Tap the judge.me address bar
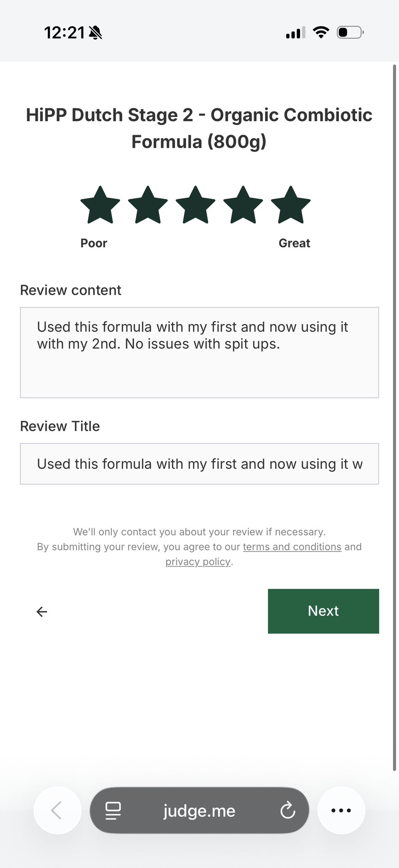The height and width of the screenshot is (868, 399). pyautogui.click(x=199, y=810)
